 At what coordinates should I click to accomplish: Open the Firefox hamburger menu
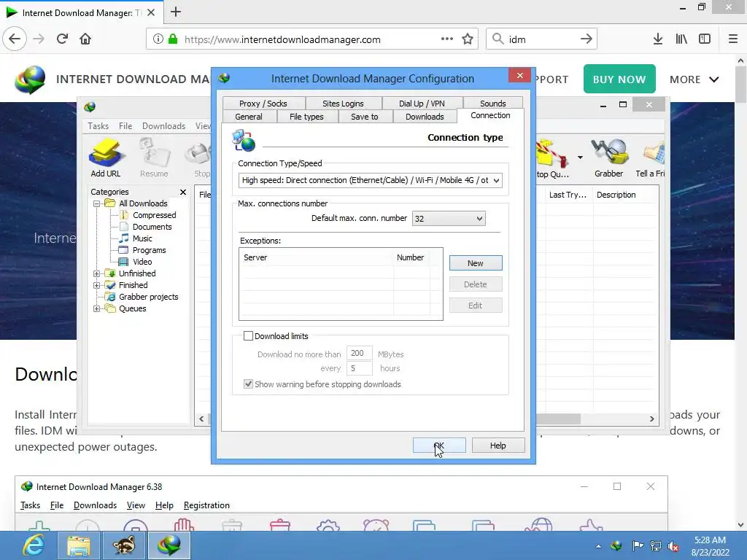point(733,39)
